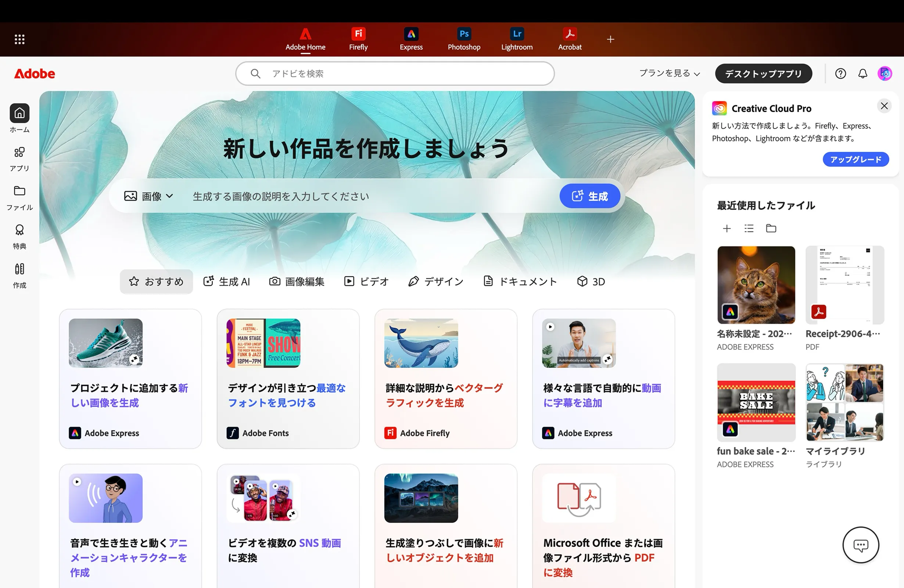Switch from おすすめ to 画像編集 filter
Screen dimensions: 904x588
click(297, 282)
